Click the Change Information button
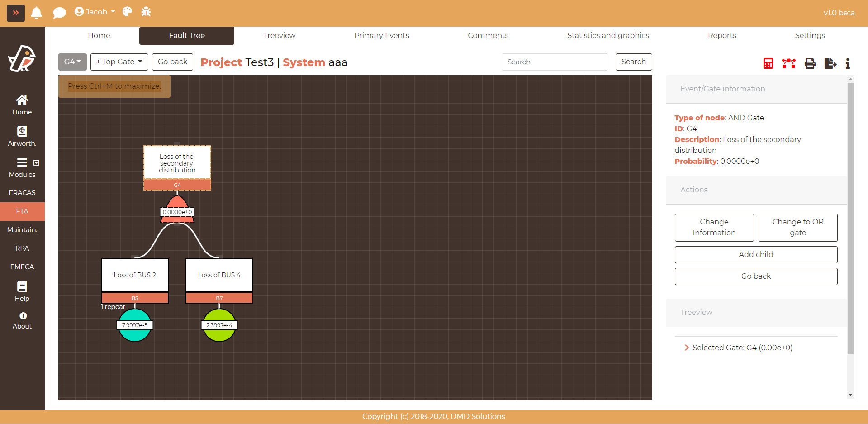The image size is (868, 424). tap(714, 227)
